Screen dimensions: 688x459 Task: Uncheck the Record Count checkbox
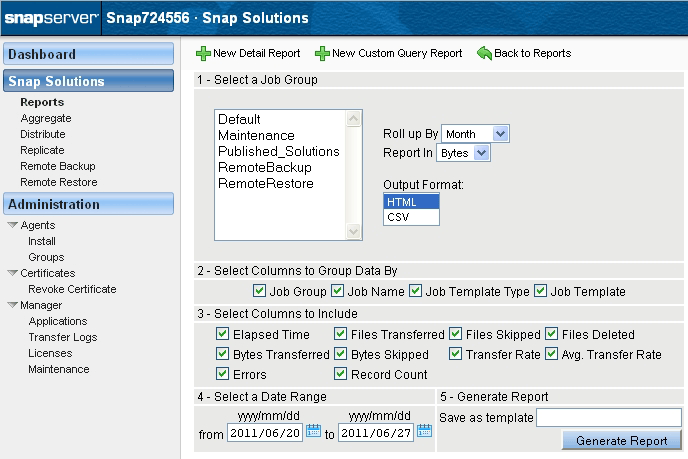tap(340, 374)
